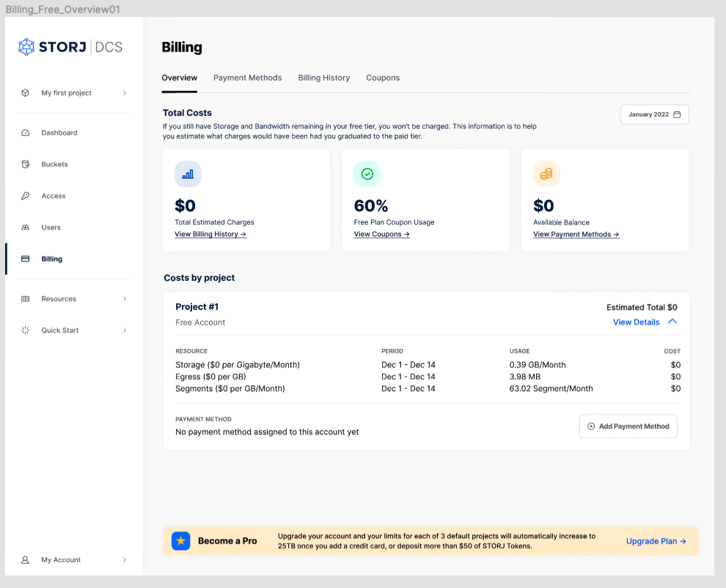The width and height of the screenshot is (726, 588).
Task: Click the calendar icon next to January 2022
Action: [x=677, y=114]
